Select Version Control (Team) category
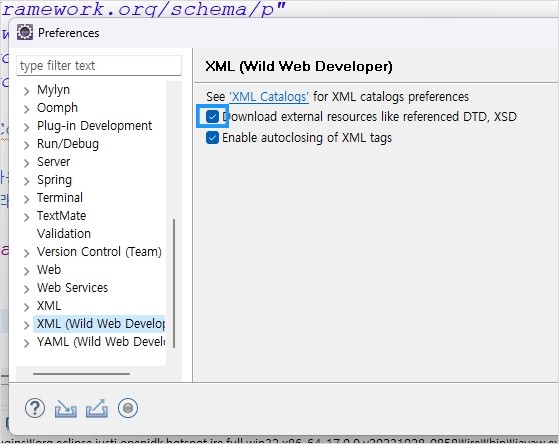The image size is (559, 444). click(99, 252)
